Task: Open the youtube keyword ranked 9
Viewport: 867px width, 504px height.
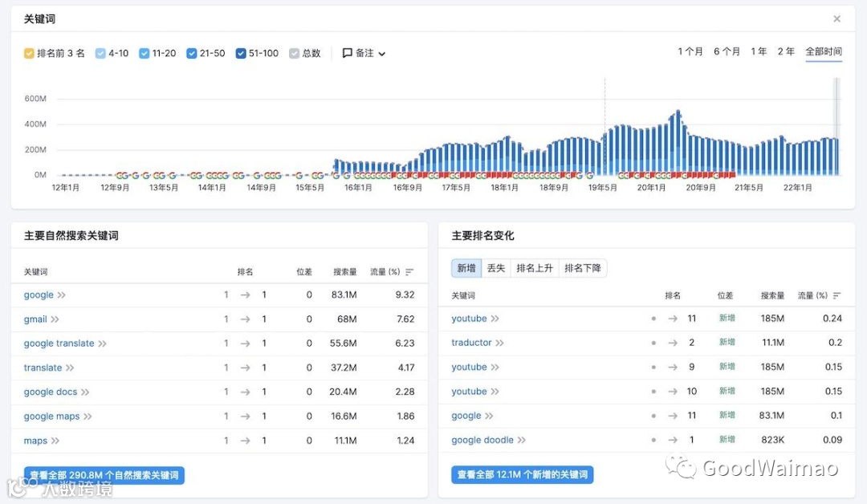Action: [x=469, y=368]
